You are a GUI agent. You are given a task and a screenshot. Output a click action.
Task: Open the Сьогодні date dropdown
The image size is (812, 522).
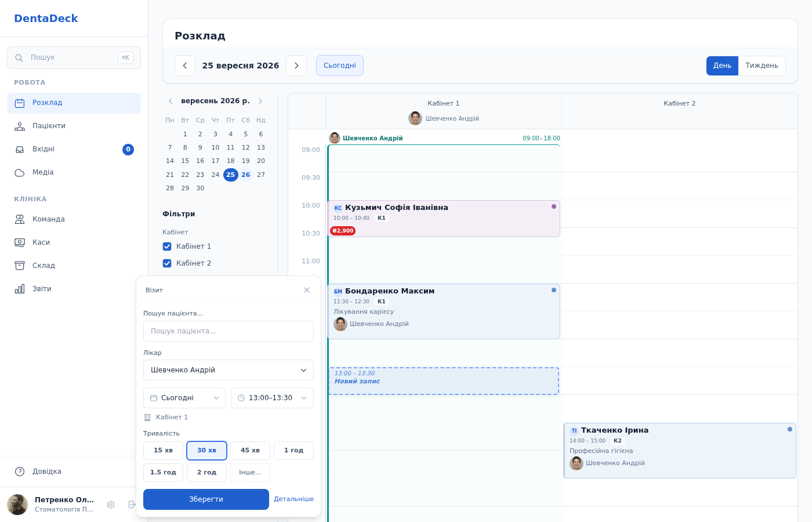tap(184, 398)
